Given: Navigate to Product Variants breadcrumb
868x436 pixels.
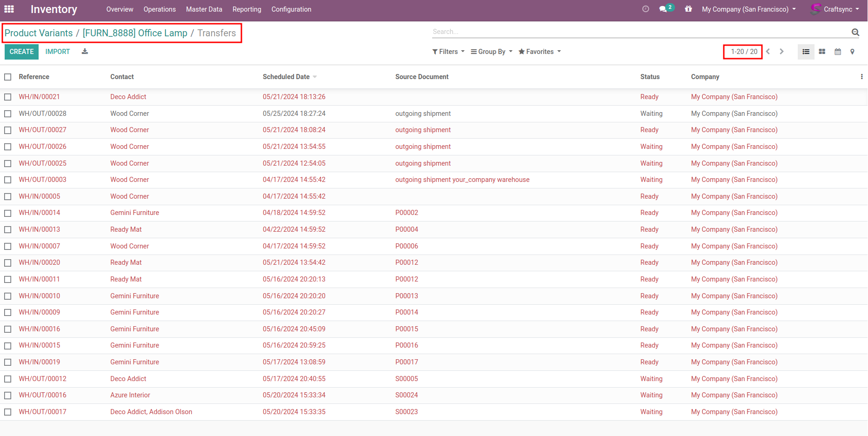Looking at the screenshot, I should (x=39, y=33).
